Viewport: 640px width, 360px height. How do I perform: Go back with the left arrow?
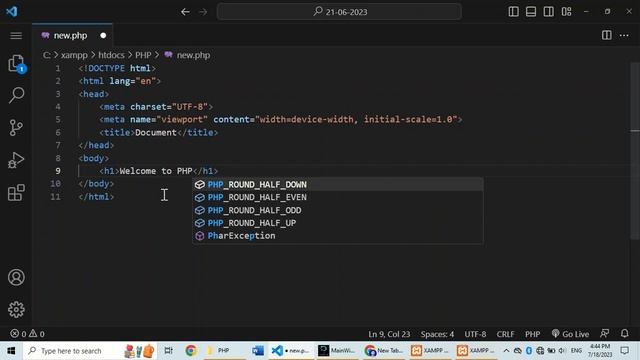coord(185,12)
